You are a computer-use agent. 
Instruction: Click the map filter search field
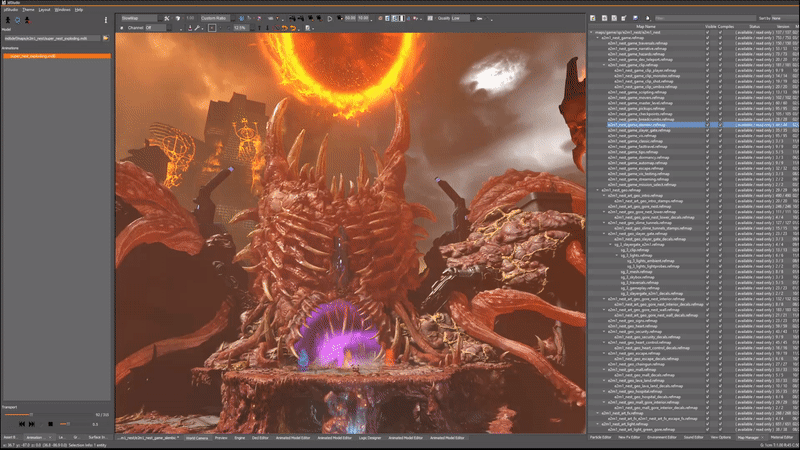point(703,18)
